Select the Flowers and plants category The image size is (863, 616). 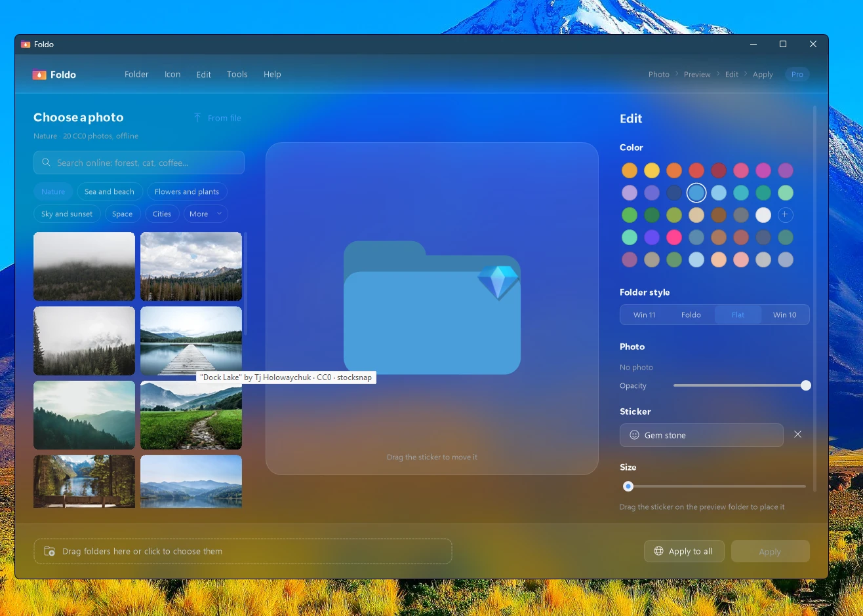187,191
